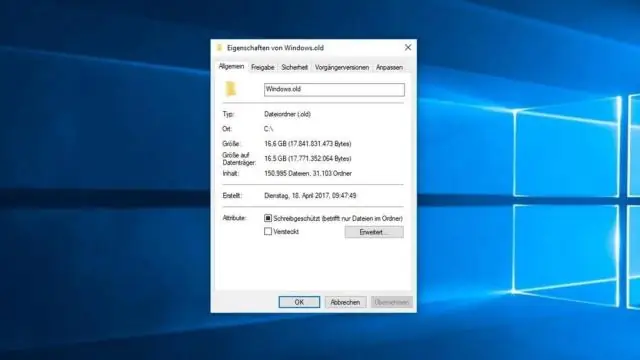Click the Attribute: label

(235, 218)
